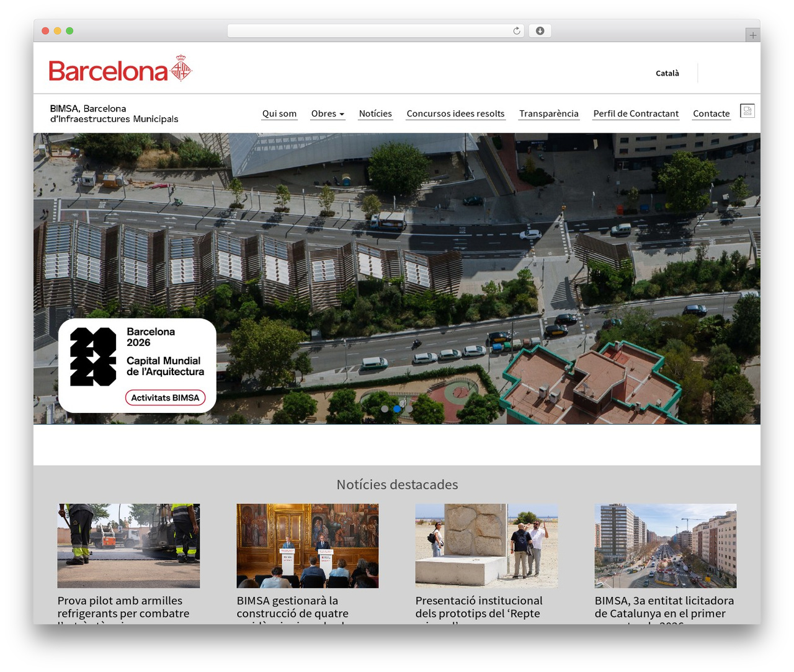Click BIMSA Barcelona d'Infraestructures Municipals title
The height and width of the screenshot is (672, 794).
[x=114, y=113]
